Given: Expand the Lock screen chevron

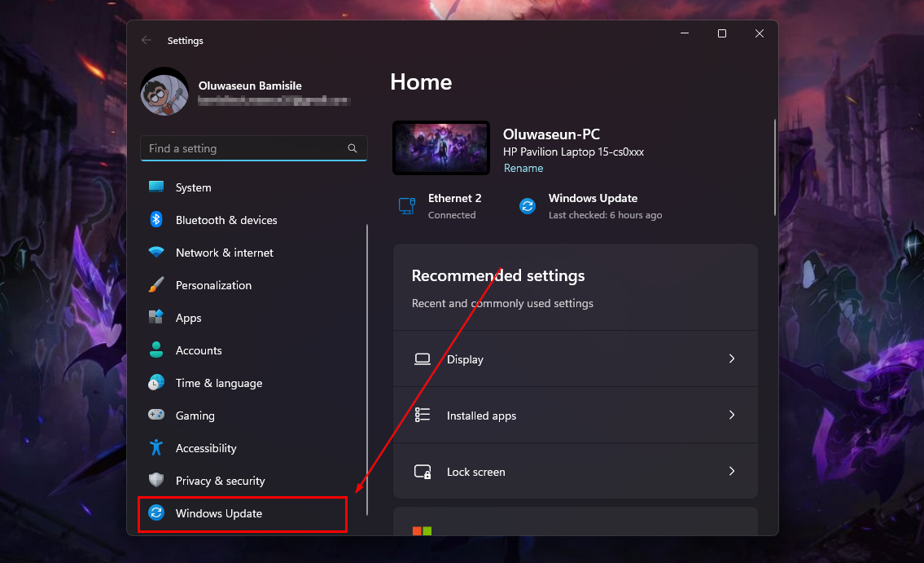Looking at the screenshot, I should [x=731, y=471].
